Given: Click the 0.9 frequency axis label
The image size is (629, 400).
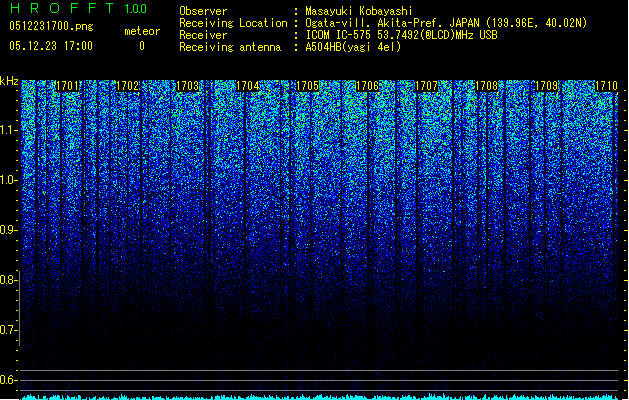Looking at the screenshot, I should 8,230.
